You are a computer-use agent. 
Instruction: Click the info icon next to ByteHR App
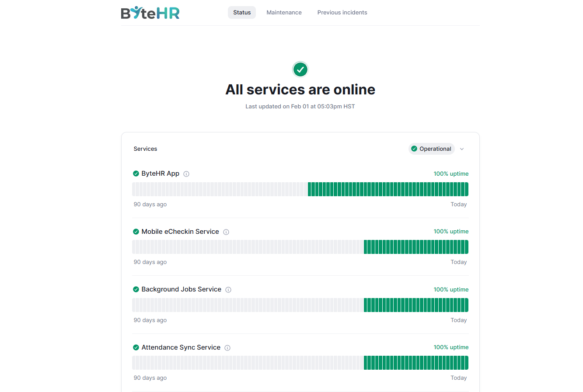click(x=186, y=174)
